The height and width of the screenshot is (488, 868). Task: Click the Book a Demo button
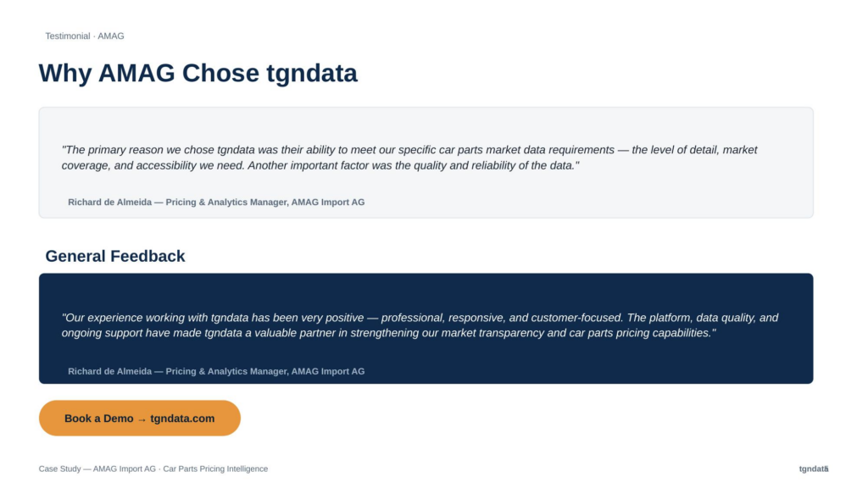pos(140,419)
